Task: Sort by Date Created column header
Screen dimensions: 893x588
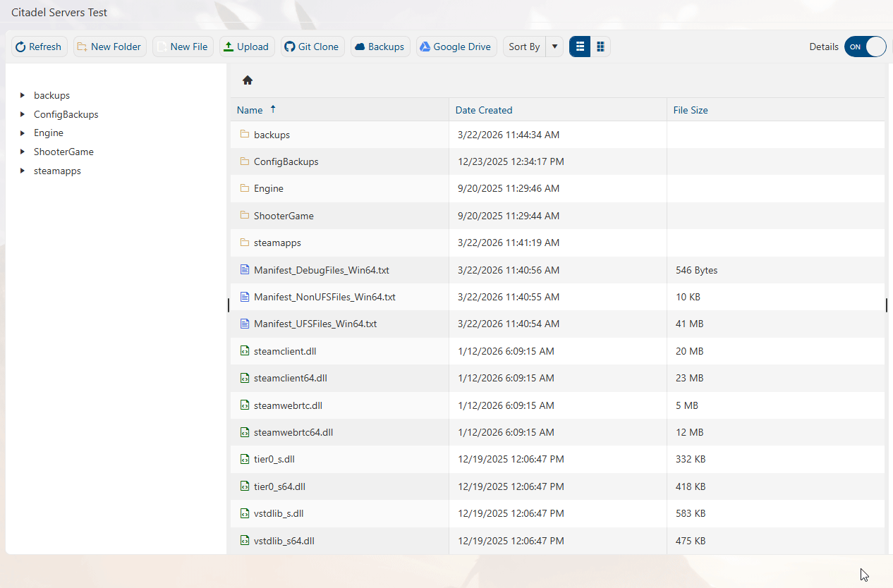Action: tap(484, 110)
